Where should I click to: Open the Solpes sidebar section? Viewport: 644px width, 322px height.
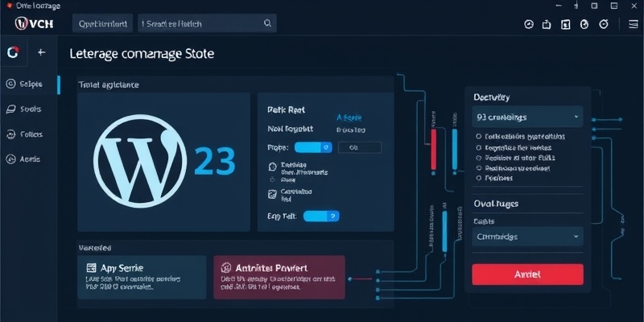(29, 84)
